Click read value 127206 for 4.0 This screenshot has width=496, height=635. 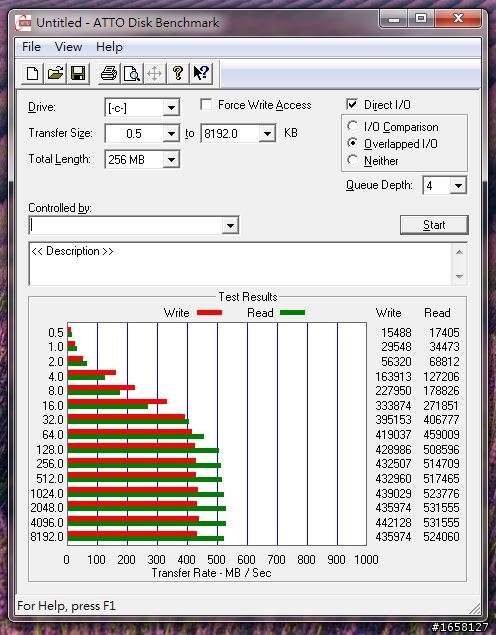point(441,377)
